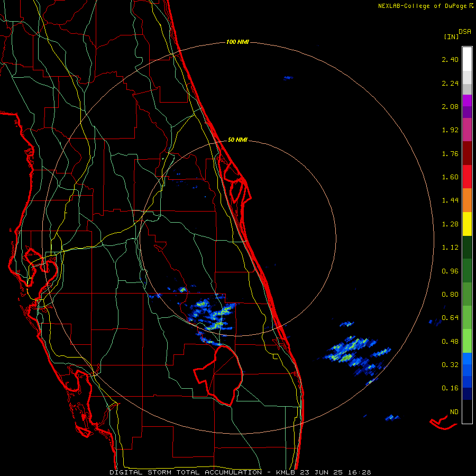476x476 pixels.
Task: Pick the magenta legend swatch near 2.08
Action: coord(467,100)
